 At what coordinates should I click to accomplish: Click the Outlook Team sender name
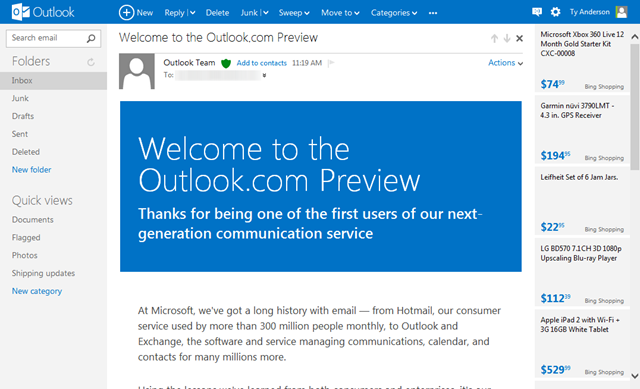point(189,63)
